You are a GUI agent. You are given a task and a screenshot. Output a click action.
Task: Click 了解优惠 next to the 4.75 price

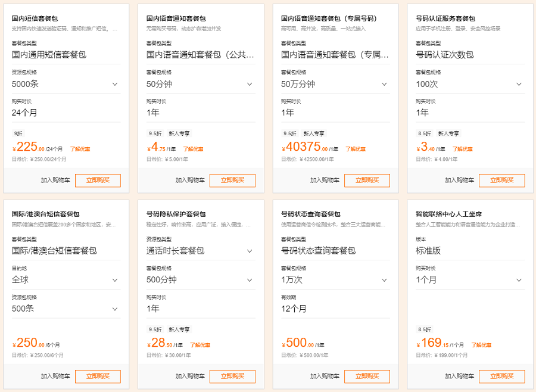point(193,149)
